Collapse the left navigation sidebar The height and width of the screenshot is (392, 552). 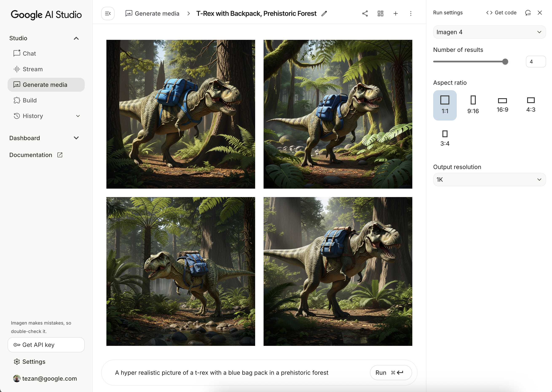click(108, 13)
